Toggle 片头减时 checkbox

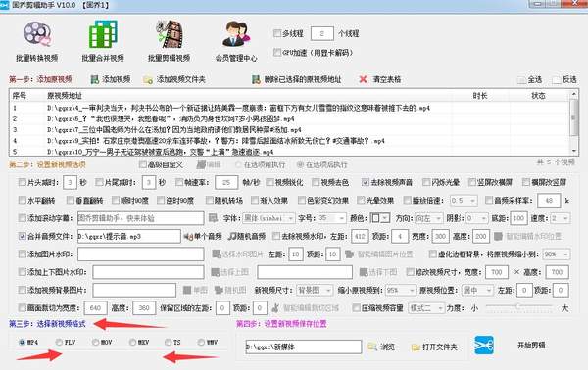[23, 182]
